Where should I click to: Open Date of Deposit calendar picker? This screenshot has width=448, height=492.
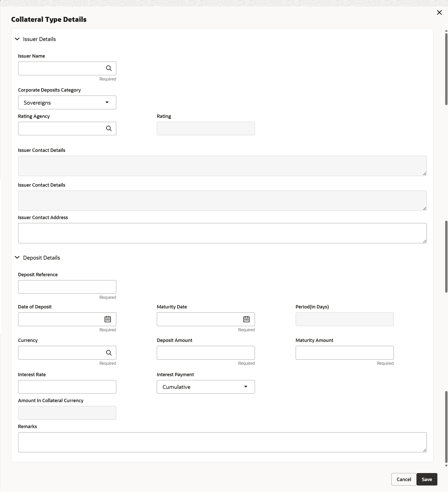(x=108, y=319)
